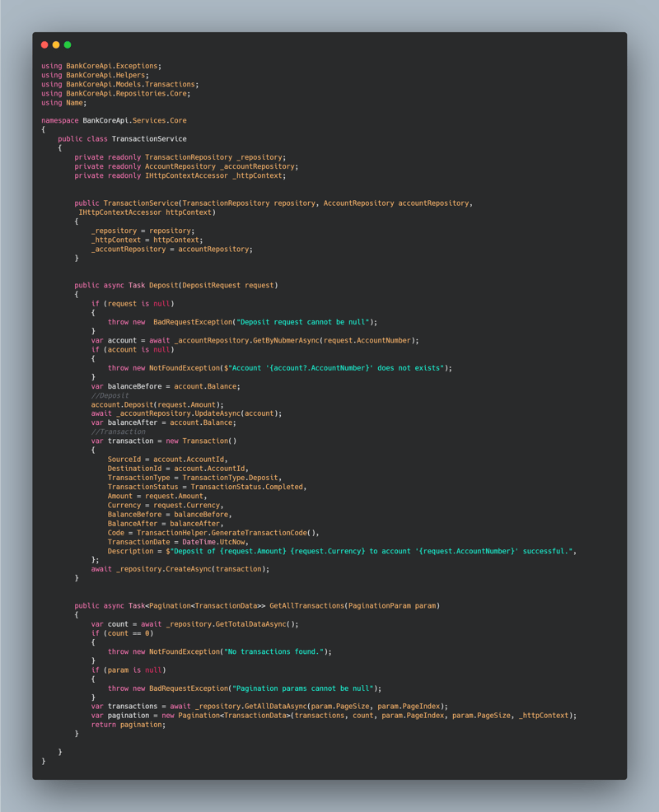This screenshot has height=812, width=659.
Task: Click "var balanceAfter = account.Balance;" line
Action: [x=164, y=423]
